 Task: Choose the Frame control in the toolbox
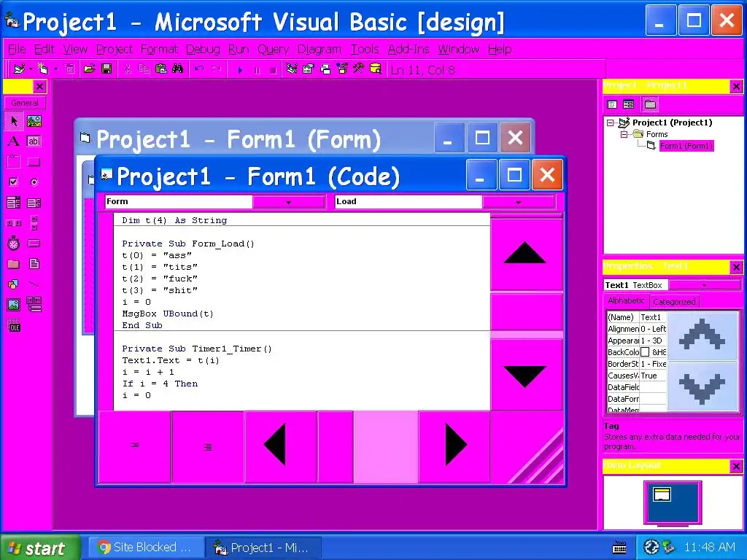coord(14,162)
